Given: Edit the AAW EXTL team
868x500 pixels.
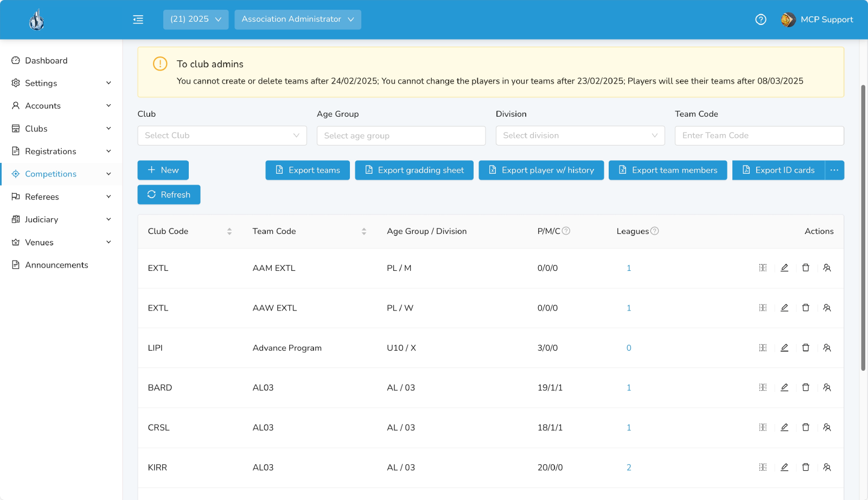Looking at the screenshot, I should 784,308.
